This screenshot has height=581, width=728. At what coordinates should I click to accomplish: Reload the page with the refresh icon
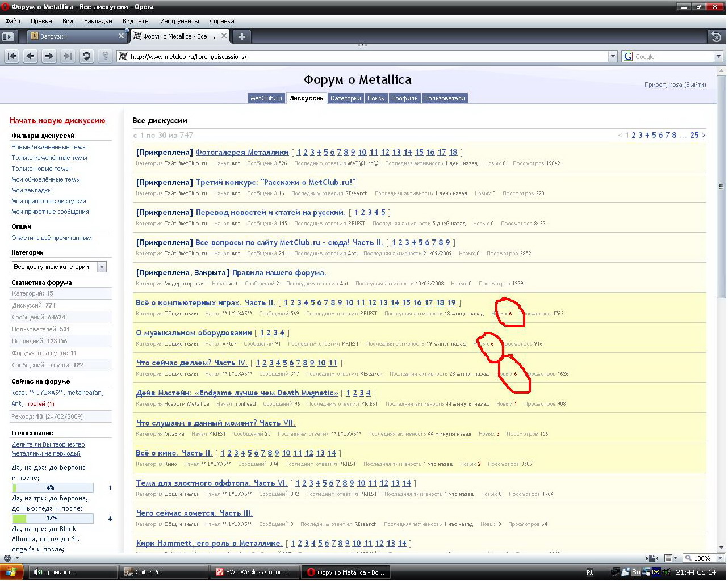[x=86, y=56]
